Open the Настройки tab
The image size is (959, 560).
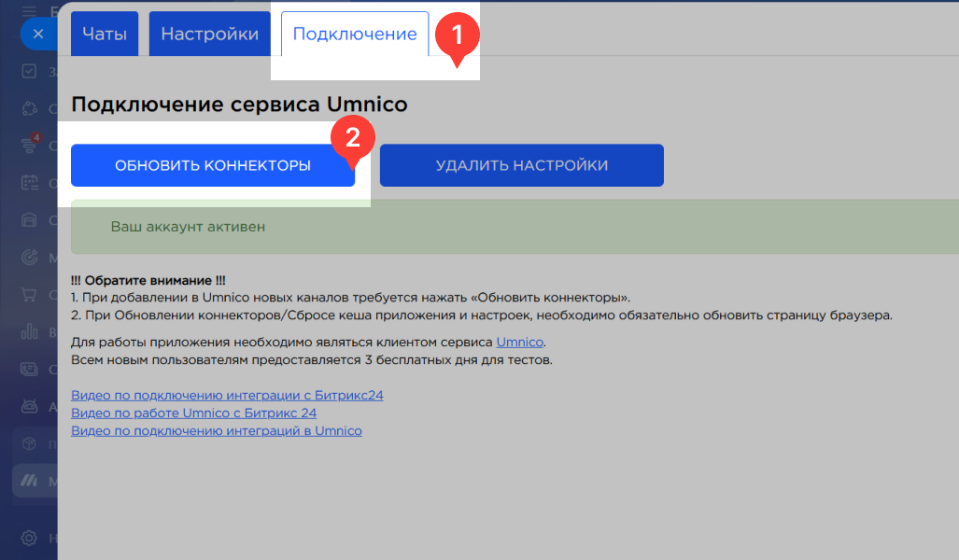point(209,35)
